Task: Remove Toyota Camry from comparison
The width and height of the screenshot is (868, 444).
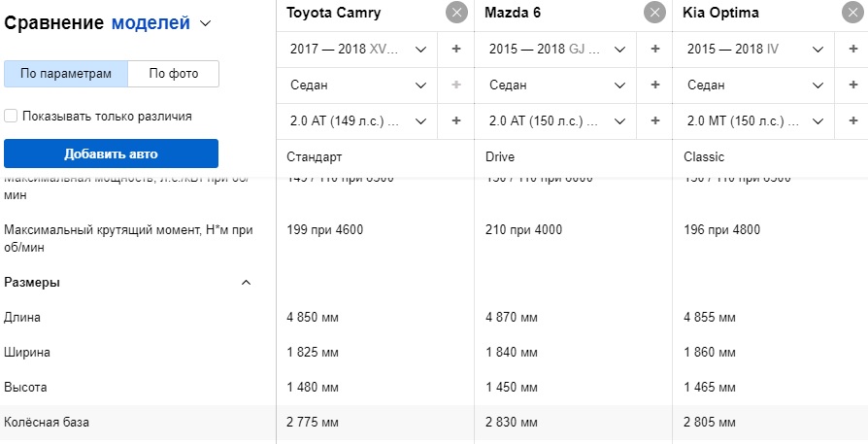Action: click(x=456, y=13)
